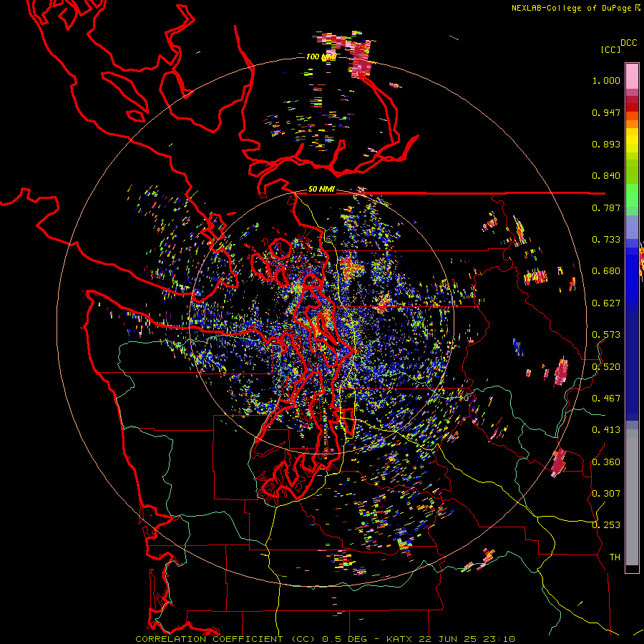Click the 0.840 scale value
Screen dimensions: 644x644
pyautogui.click(x=606, y=176)
